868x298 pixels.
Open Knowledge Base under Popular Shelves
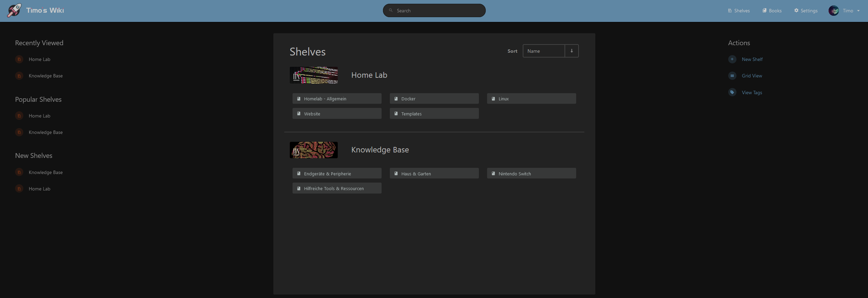click(x=46, y=132)
